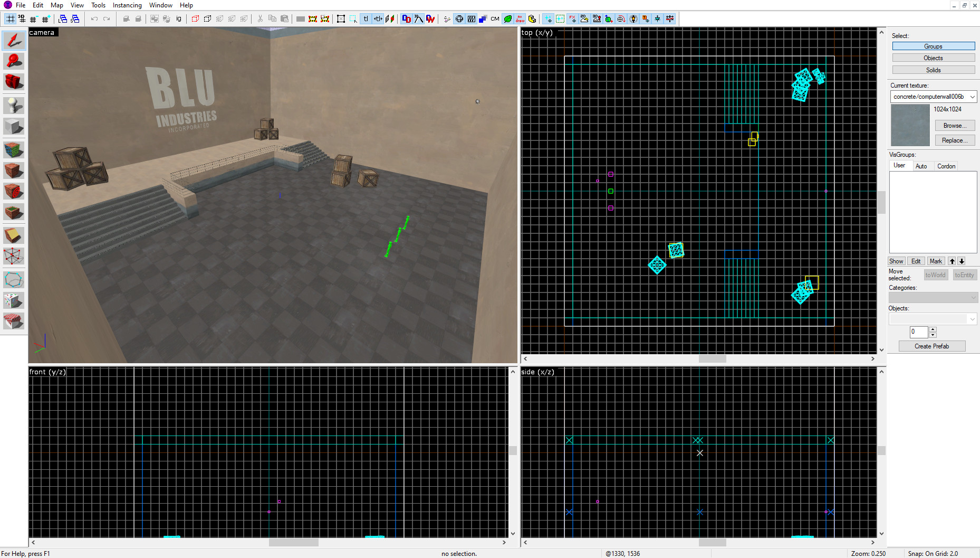Open the Map menu
Viewport: 980px width, 558px height.
tap(57, 5)
